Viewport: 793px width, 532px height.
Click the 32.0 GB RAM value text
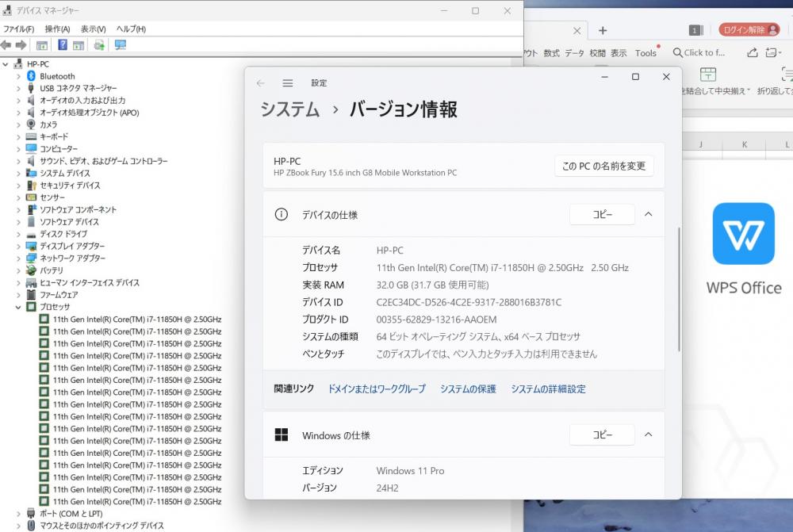click(x=432, y=285)
